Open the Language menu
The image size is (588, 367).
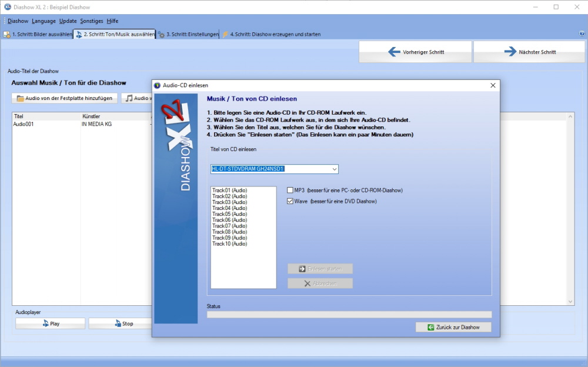coord(44,21)
